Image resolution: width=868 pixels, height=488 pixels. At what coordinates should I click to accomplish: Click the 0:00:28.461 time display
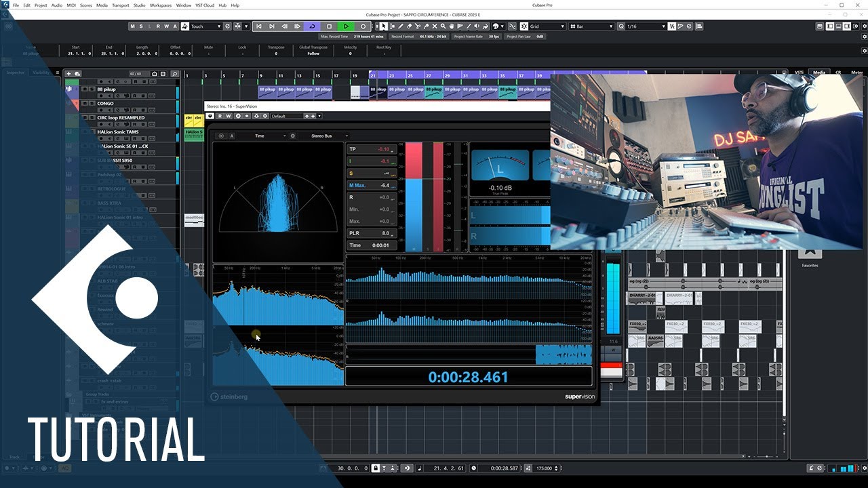[x=468, y=377]
